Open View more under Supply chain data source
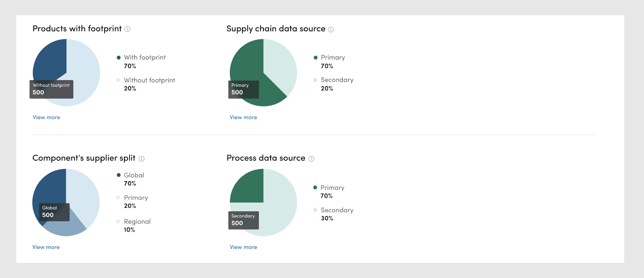Image resolution: width=644 pixels, height=278 pixels. (x=243, y=117)
